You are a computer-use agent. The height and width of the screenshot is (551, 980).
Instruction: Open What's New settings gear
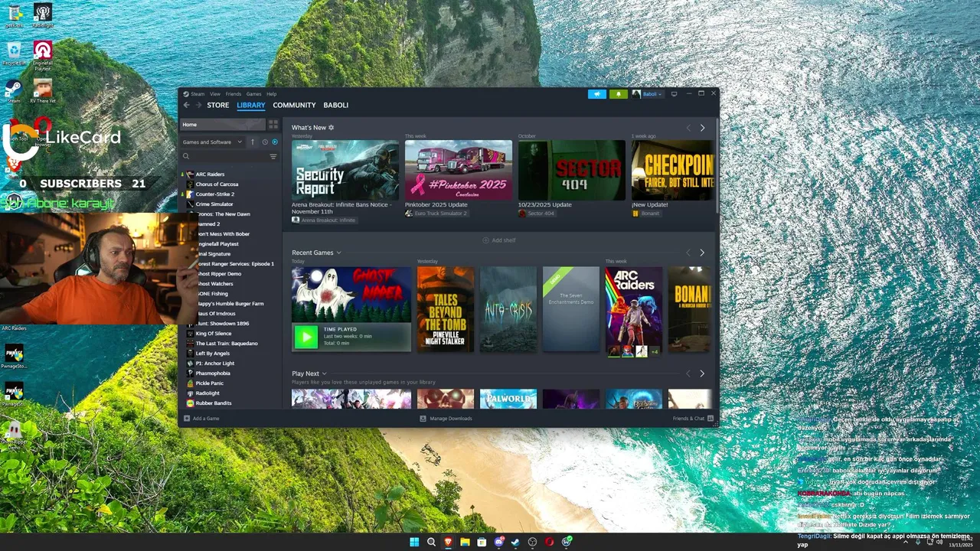pos(332,128)
